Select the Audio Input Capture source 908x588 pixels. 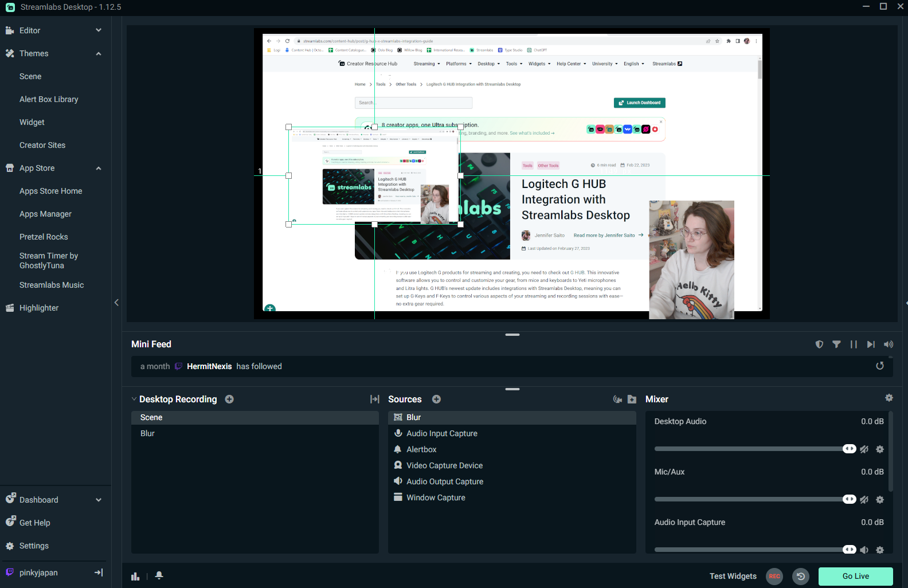(512, 433)
